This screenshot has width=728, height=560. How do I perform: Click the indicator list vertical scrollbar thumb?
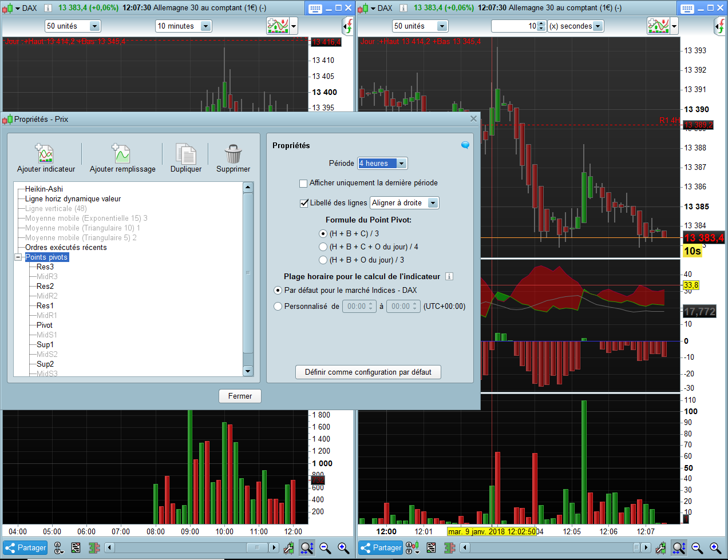248,273
